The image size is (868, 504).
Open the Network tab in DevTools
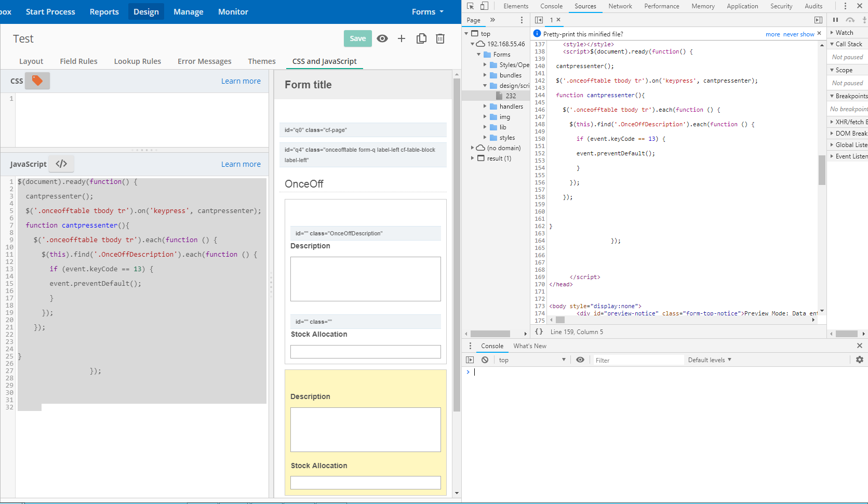click(620, 6)
